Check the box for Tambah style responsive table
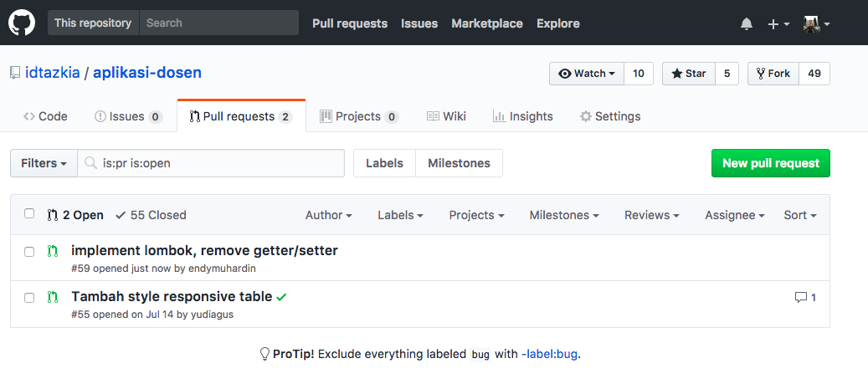This screenshot has width=868, height=384. pos(29,298)
